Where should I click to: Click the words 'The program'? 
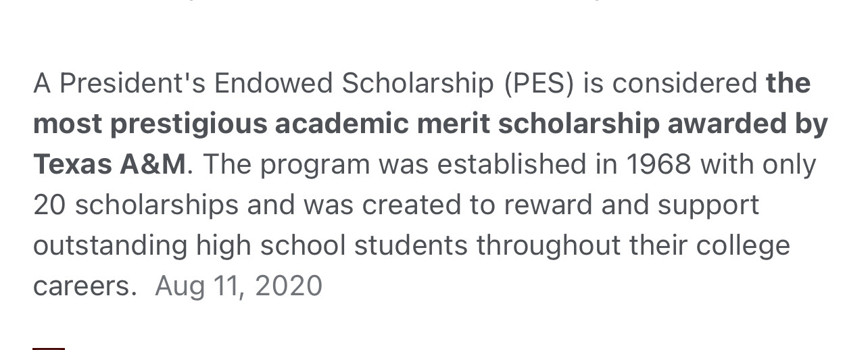(x=287, y=164)
